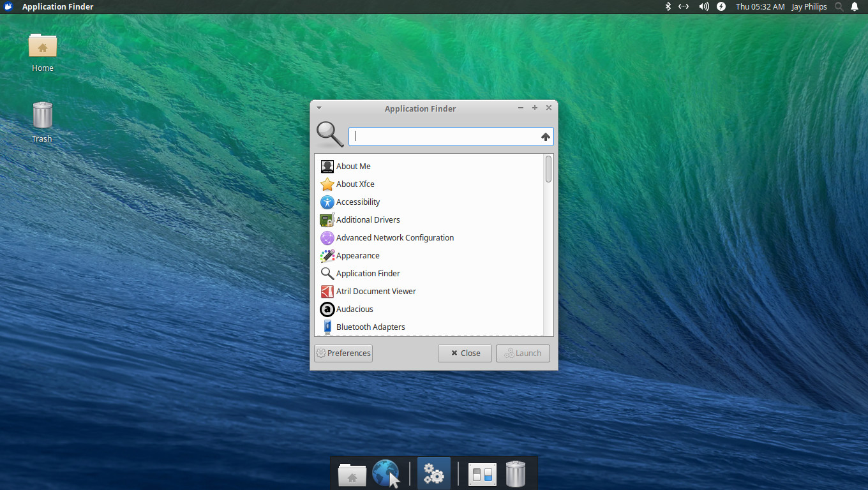This screenshot has height=490, width=868.
Task: Open the Whisker menu at the panel's left
Action: 9,6
